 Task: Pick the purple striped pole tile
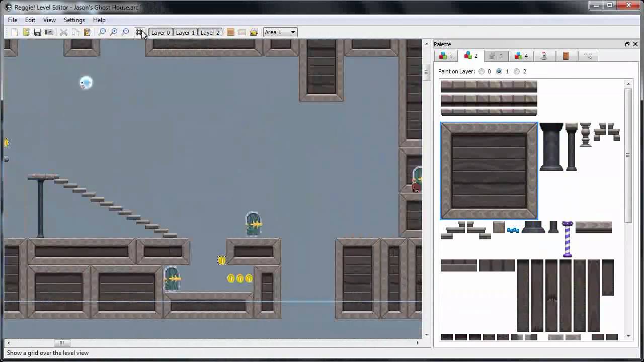tap(568, 239)
